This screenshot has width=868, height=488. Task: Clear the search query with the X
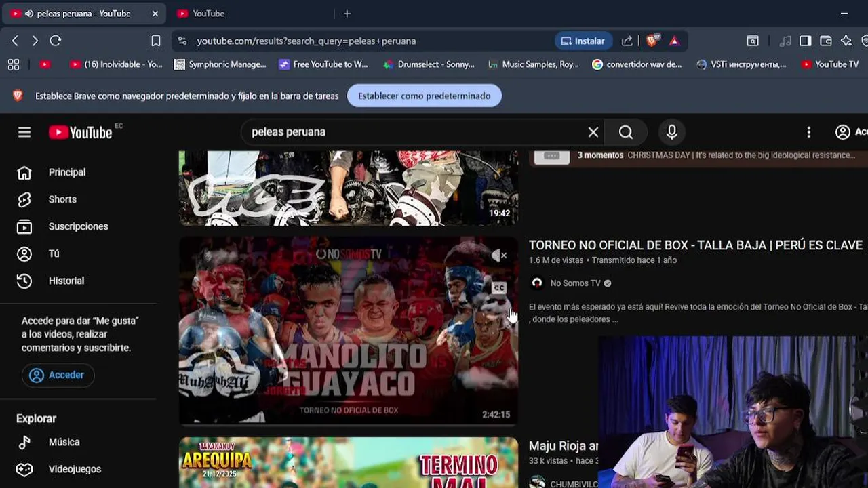click(x=593, y=132)
